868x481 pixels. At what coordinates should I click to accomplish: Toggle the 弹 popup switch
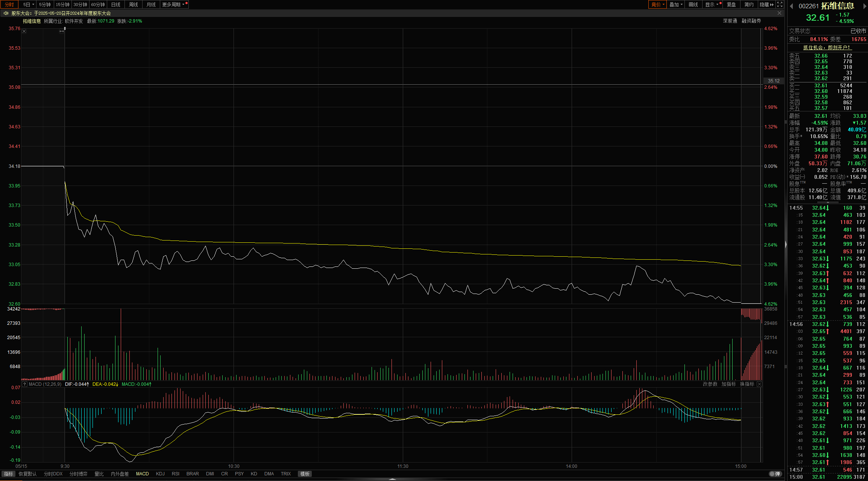pos(775,474)
